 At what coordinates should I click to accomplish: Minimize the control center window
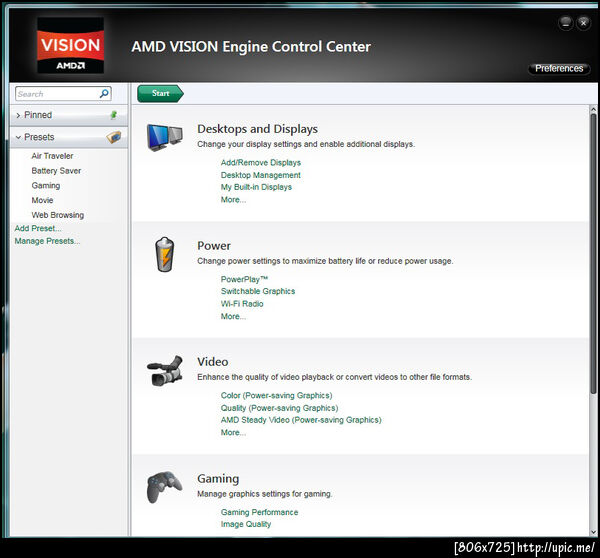pos(566,23)
